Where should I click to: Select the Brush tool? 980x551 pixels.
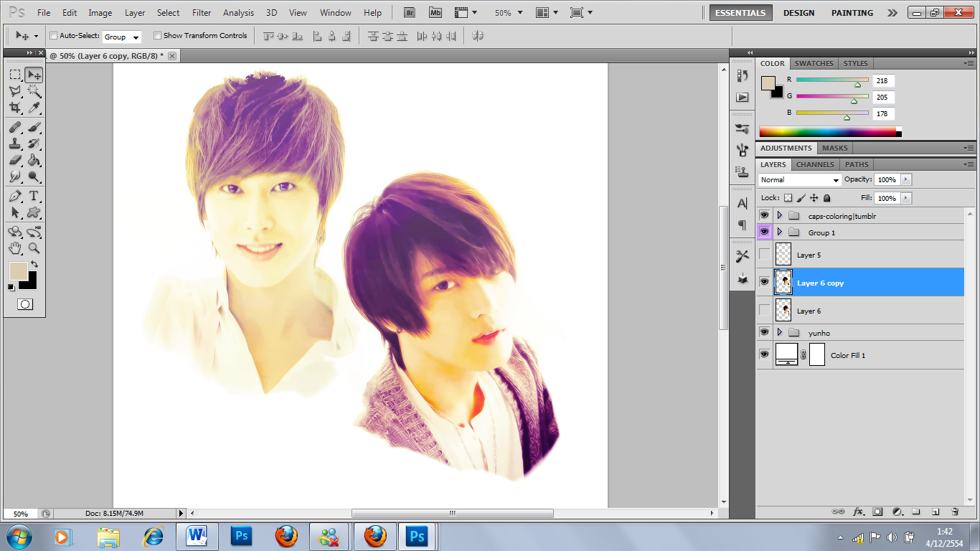[x=34, y=127]
